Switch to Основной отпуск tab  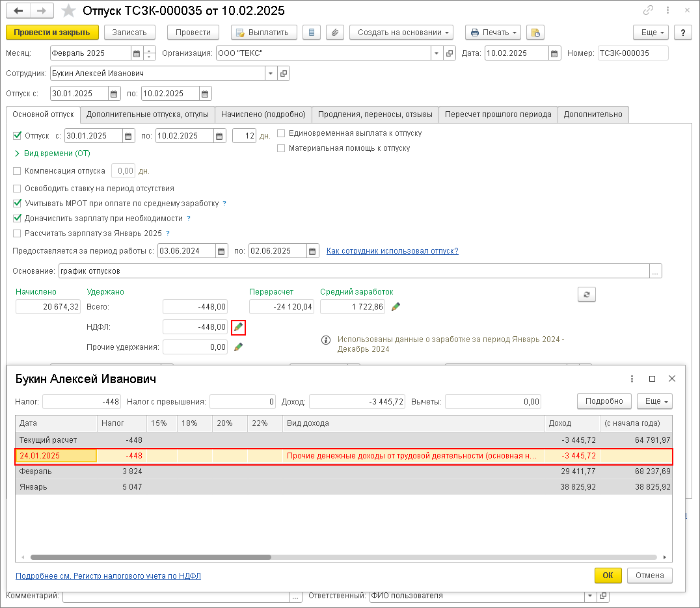pyautogui.click(x=44, y=114)
